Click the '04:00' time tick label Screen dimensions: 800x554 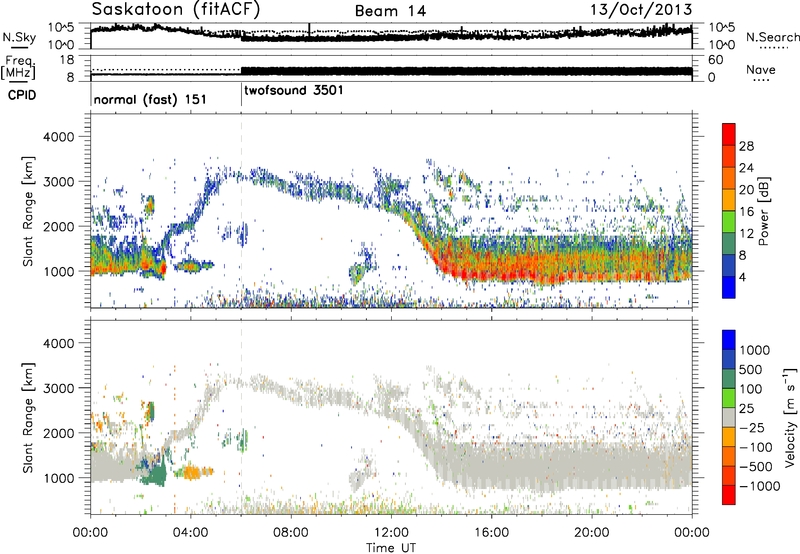[191, 533]
